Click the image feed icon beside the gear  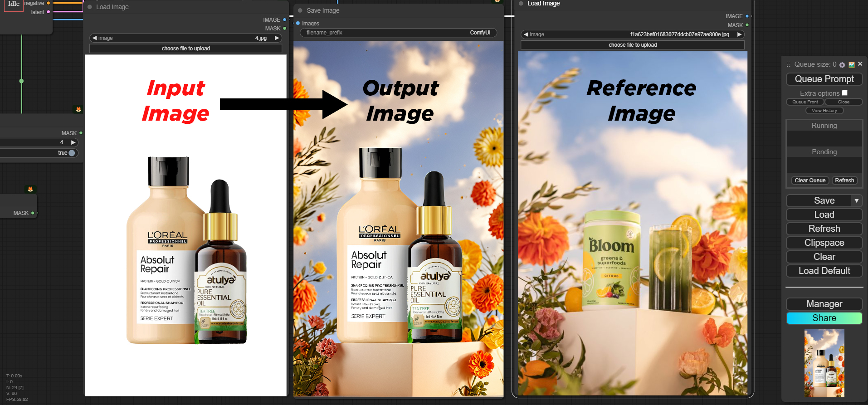[x=852, y=65]
